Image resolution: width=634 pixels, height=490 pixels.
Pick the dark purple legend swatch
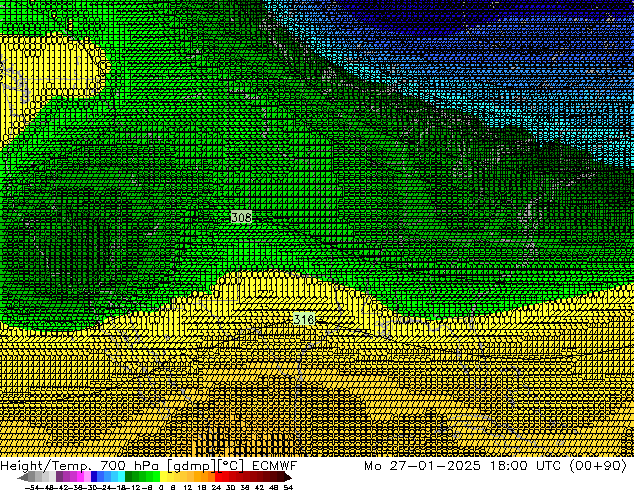point(59,477)
